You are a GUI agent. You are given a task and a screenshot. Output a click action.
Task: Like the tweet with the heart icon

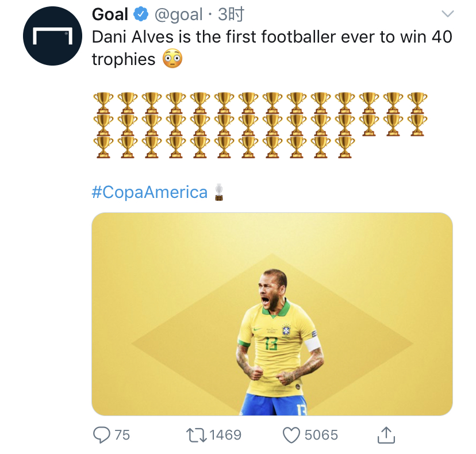tap(292, 434)
